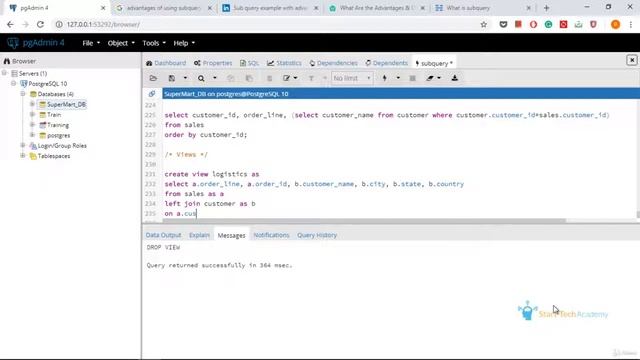Viewport: 640px width, 360px height.
Task: Open the Filter options dropdown arrow
Action: 325,78
